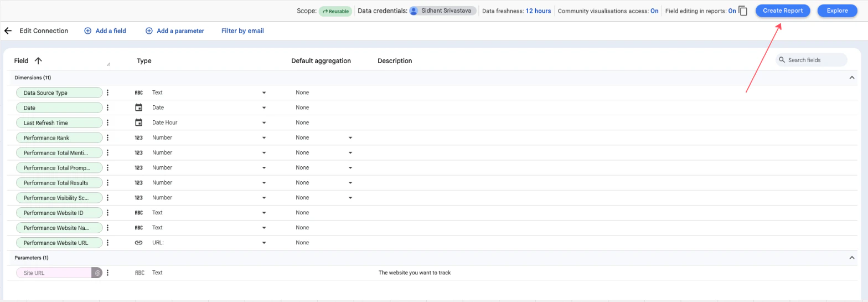Click the calendar type icon for Last Refresh Time
868x302 pixels.
point(139,122)
